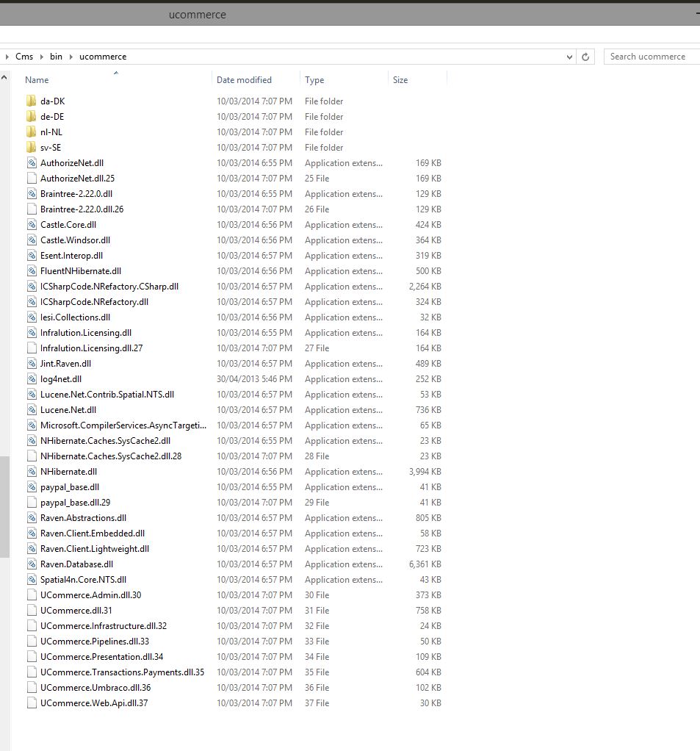Click the Raven.Database.dll file icon
The height and width of the screenshot is (751, 700).
32,564
